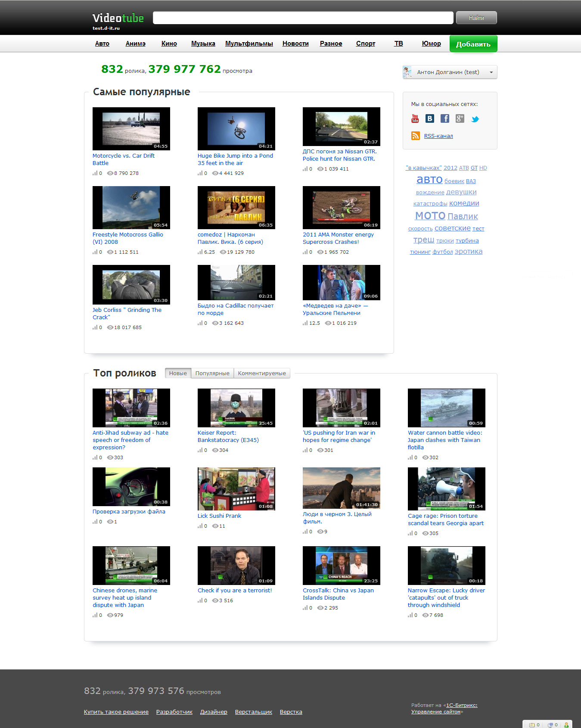Open the chat messages icon in bottom panel
The height and width of the screenshot is (728, 581).
tap(550, 725)
